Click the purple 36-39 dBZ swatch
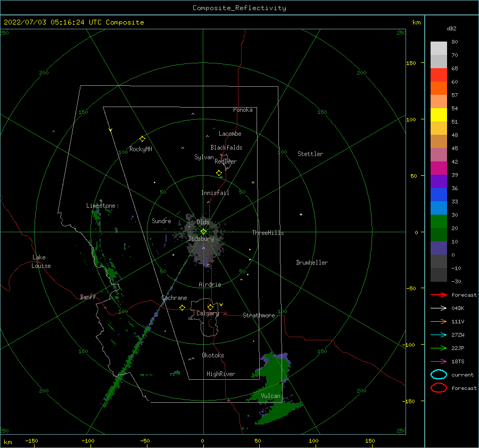The width and height of the screenshot is (479, 448). [439, 181]
